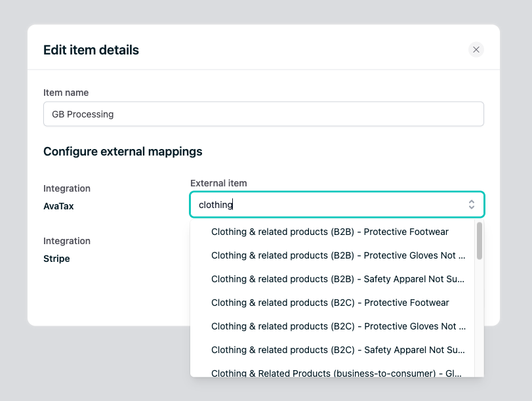This screenshot has height=401, width=532.
Task: Click the Integration label above AvaTax
Action: coord(67,188)
